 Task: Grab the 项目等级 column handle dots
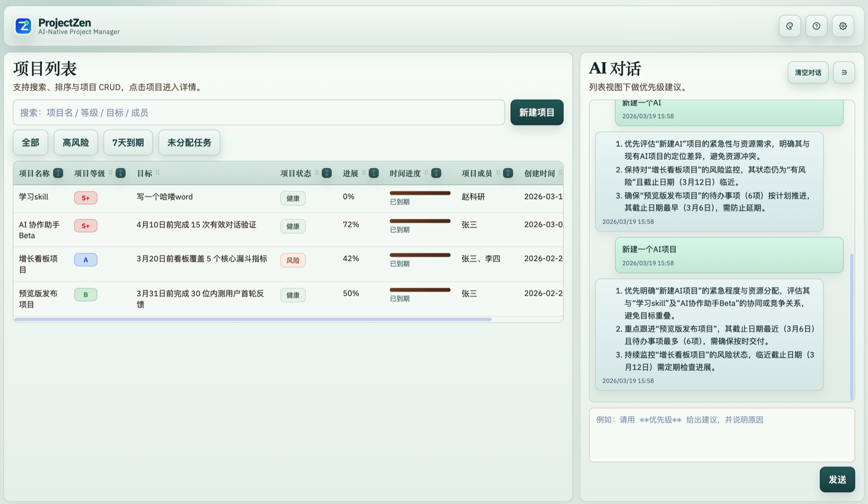coord(110,173)
